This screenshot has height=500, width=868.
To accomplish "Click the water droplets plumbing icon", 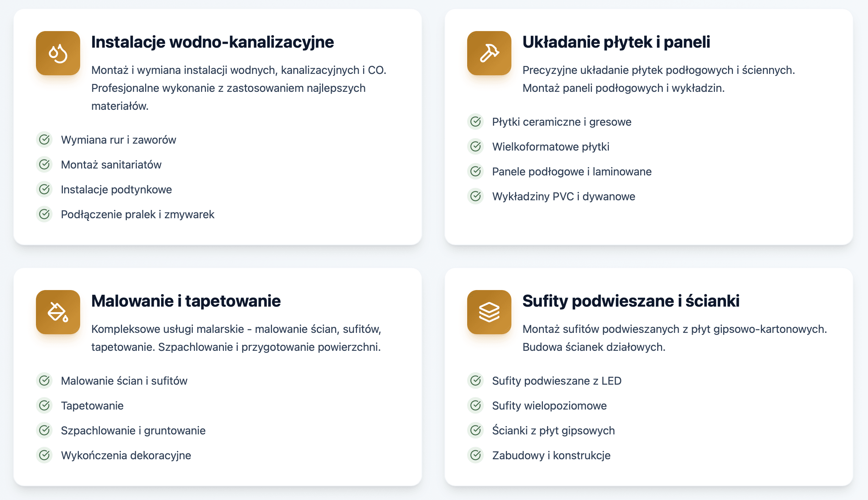I will click(x=58, y=53).
